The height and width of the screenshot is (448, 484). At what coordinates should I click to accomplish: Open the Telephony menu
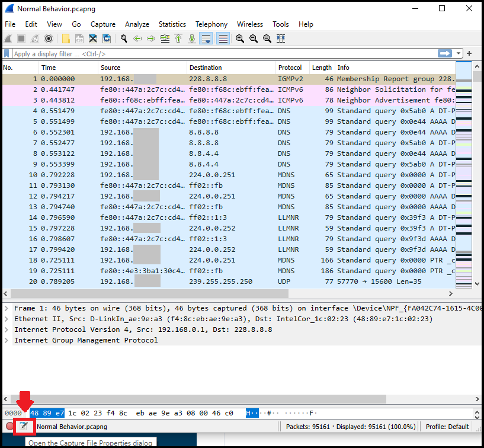pos(211,24)
